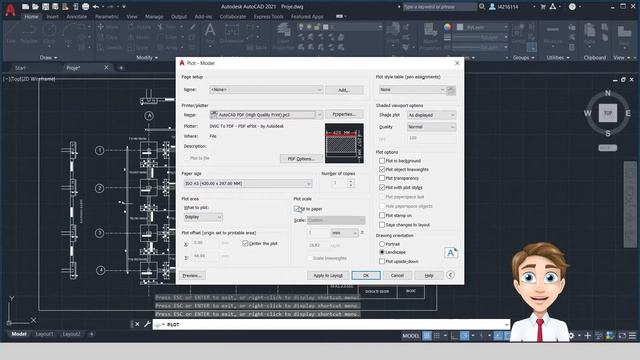Expand the Draw panel flyout

tap(49, 58)
